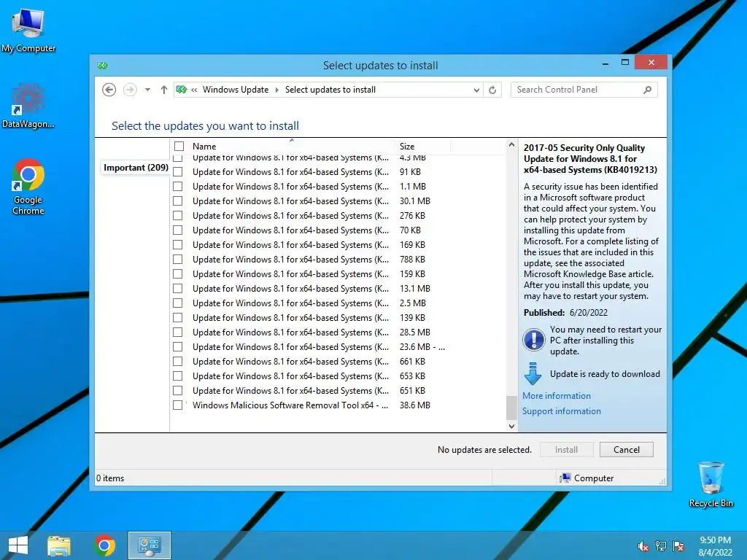Select the update row sized 661 KB
The width and height of the screenshot is (747, 560).
coord(338,362)
